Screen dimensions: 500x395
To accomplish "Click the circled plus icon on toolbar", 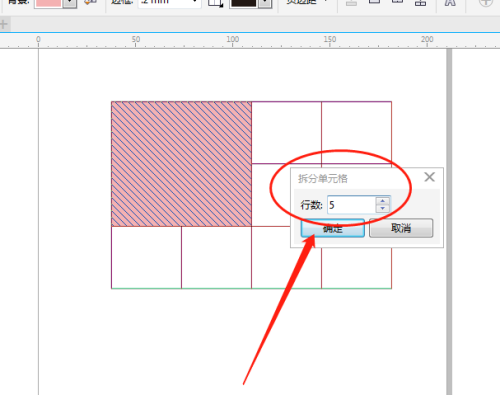I will pyautogui.click(x=486, y=3).
